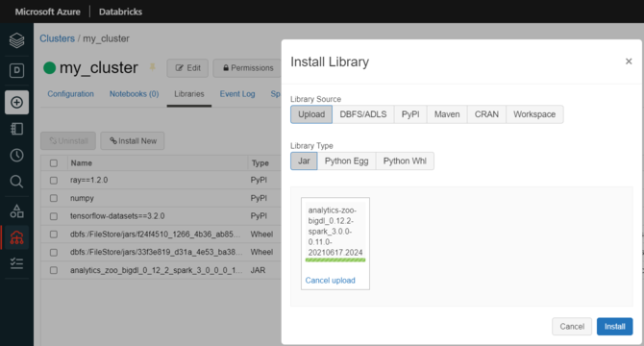Toggle the select-all checkbox in table header
This screenshot has height=346, width=644.
click(x=54, y=163)
